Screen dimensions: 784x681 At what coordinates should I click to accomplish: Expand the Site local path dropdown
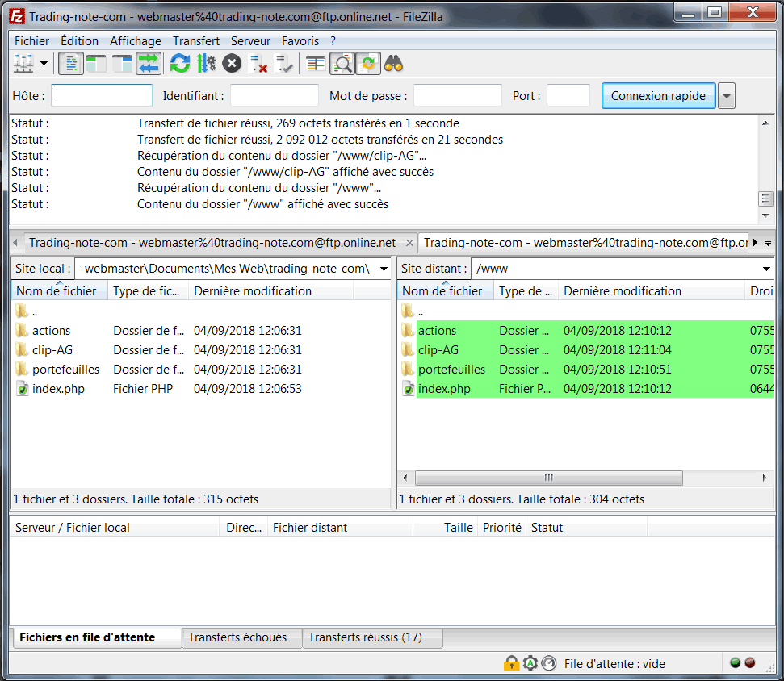pyautogui.click(x=384, y=269)
